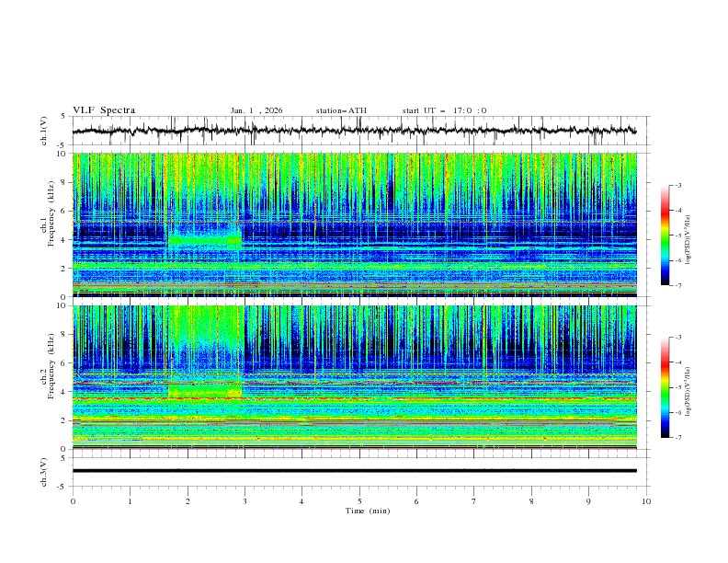
Task: Click the "ch.1(V)" axis label
Action: tap(44, 131)
